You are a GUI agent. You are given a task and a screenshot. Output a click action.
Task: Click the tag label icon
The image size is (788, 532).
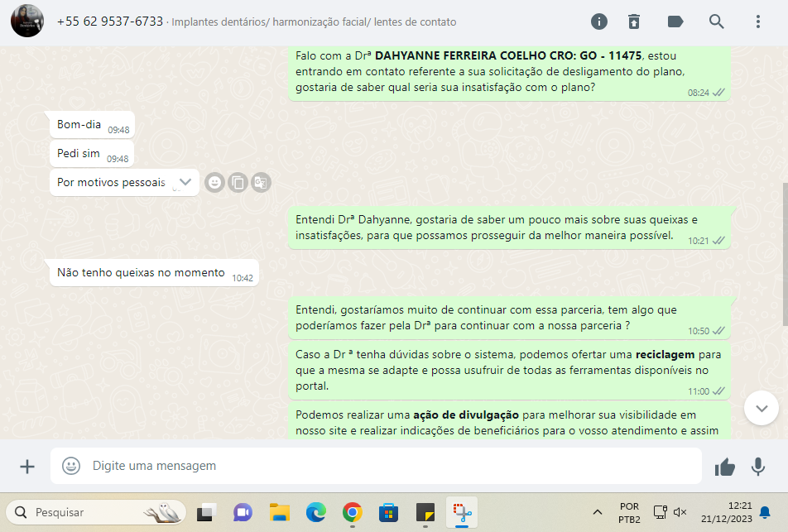pos(675,22)
